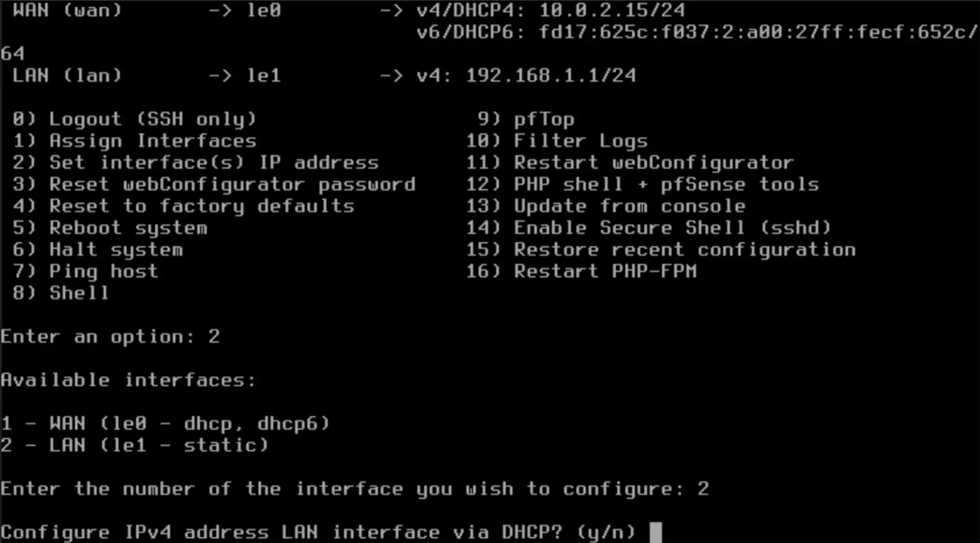Select the 'Ping host' option

(104, 271)
